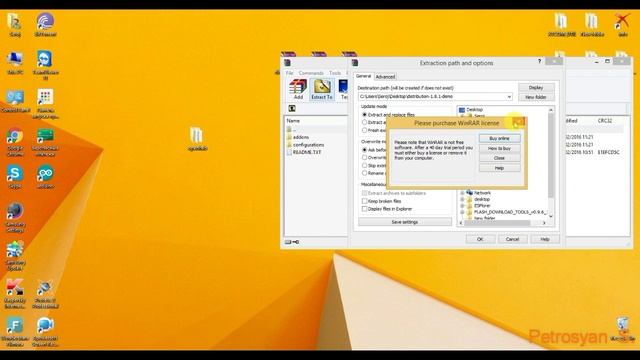This screenshot has height=360, width=640.
Task: Select the Rename automatically radio button
Action: 364,173
